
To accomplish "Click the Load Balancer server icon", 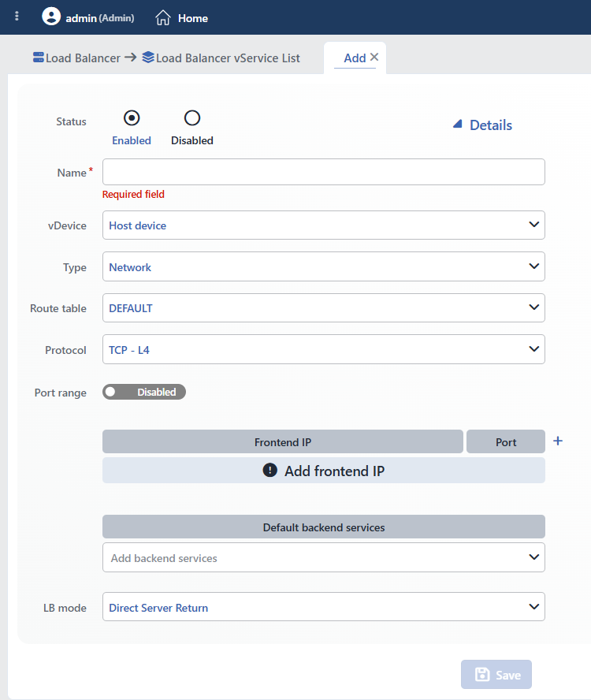I will pyautogui.click(x=39, y=57).
